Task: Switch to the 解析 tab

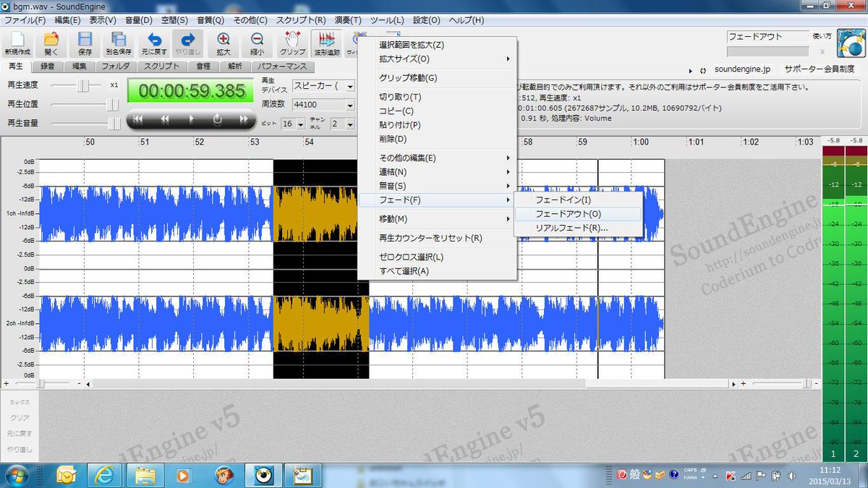Action: pyautogui.click(x=235, y=67)
